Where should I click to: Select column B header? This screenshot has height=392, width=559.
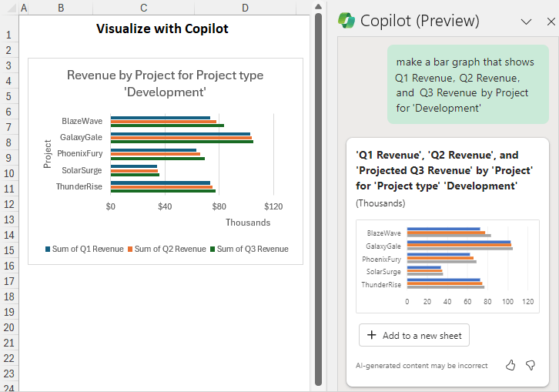pos(61,8)
